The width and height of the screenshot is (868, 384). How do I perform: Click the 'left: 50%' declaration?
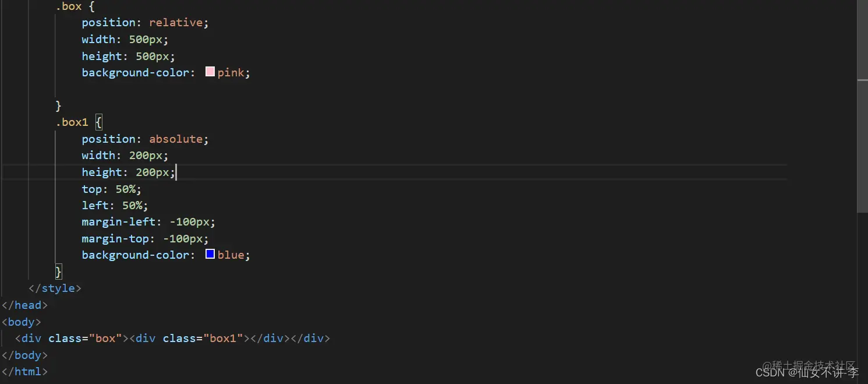(115, 205)
